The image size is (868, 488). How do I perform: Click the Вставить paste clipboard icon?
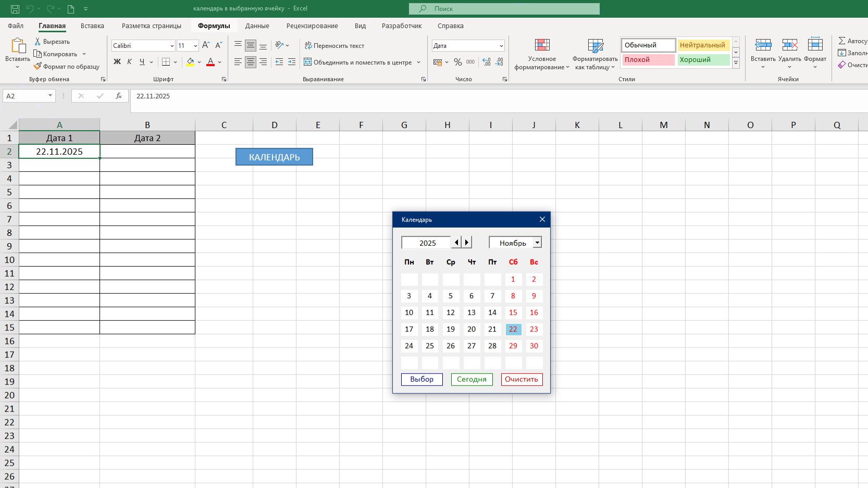pyautogui.click(x=18, y=46)
